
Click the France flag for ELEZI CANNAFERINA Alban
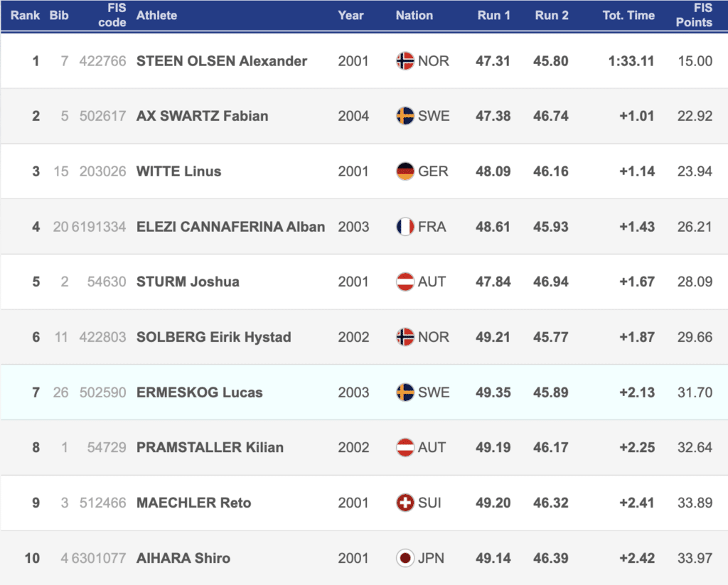(x=405, y=227)
